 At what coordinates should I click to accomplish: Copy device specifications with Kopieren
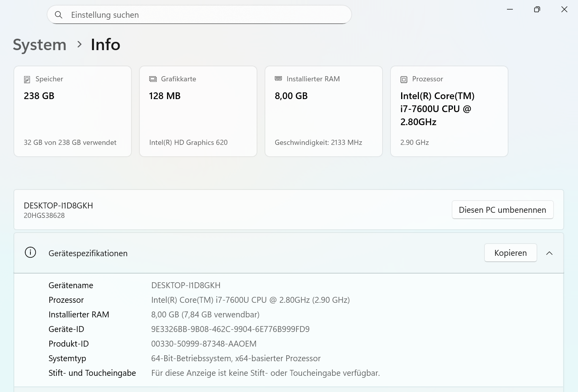point(510,253)
